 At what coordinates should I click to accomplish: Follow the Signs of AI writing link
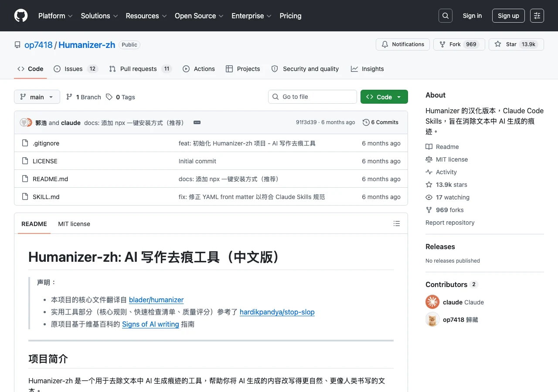click(x=150, y=324)
